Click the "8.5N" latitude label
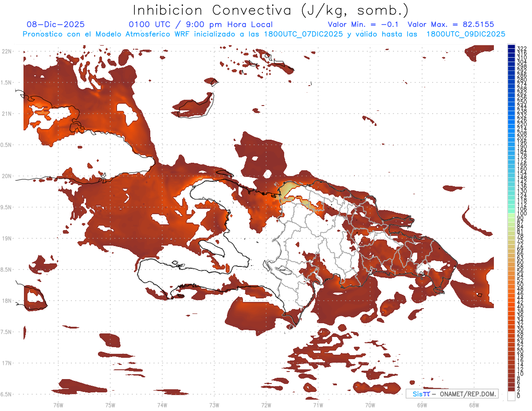Screen dimensions: 532x411 click(x=6, y=270)
